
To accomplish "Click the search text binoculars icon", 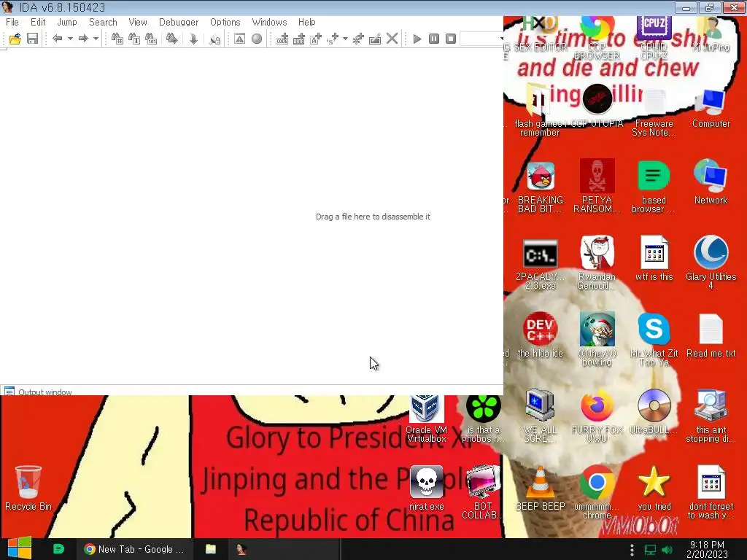I will 134,39.
